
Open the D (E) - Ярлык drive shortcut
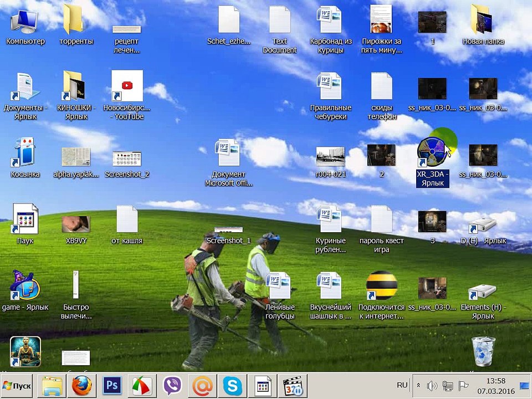483,231
